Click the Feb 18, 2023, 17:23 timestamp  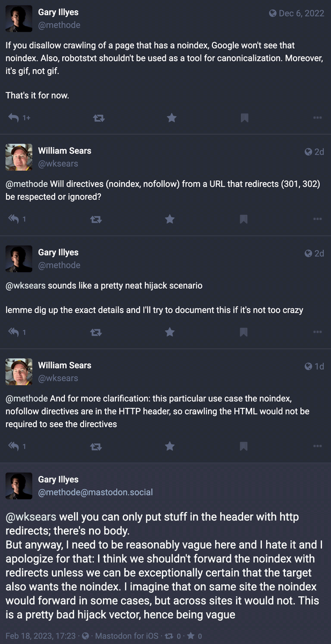tap(41, 636)
